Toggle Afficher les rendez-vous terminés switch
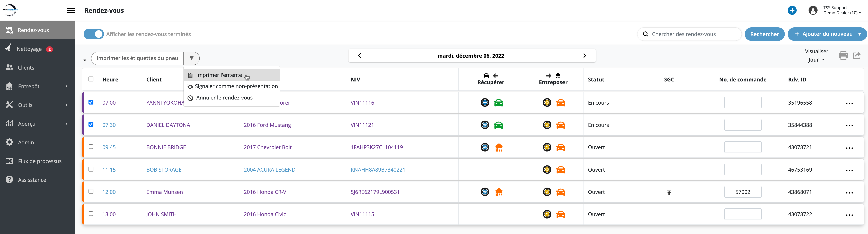The image size is (868, 234). (94, 34)
